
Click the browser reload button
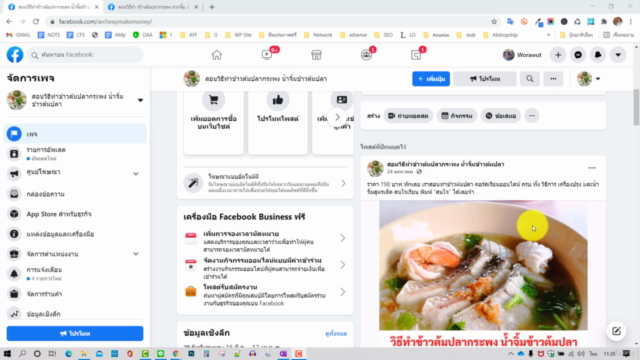[x=36, y=21]
